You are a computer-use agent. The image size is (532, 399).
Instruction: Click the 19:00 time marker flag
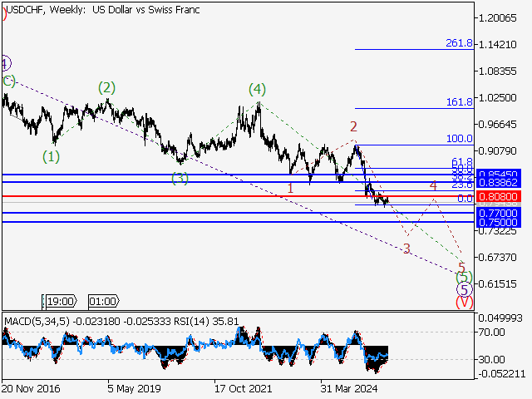click(61, 302)
